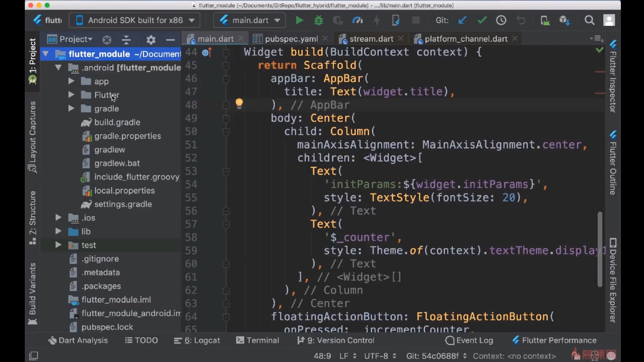The width and height of the screenshot is (644, 362).
Task: Start debugging with the green bug icon
Action: pos(319,20)
